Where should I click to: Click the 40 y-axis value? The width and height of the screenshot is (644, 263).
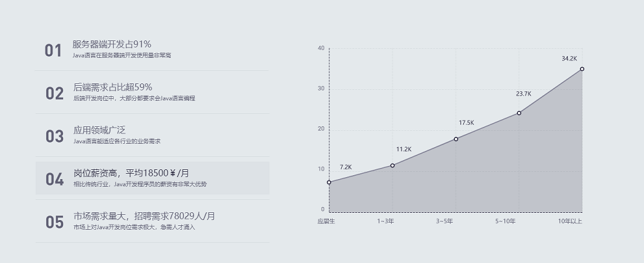coord(321,48)
